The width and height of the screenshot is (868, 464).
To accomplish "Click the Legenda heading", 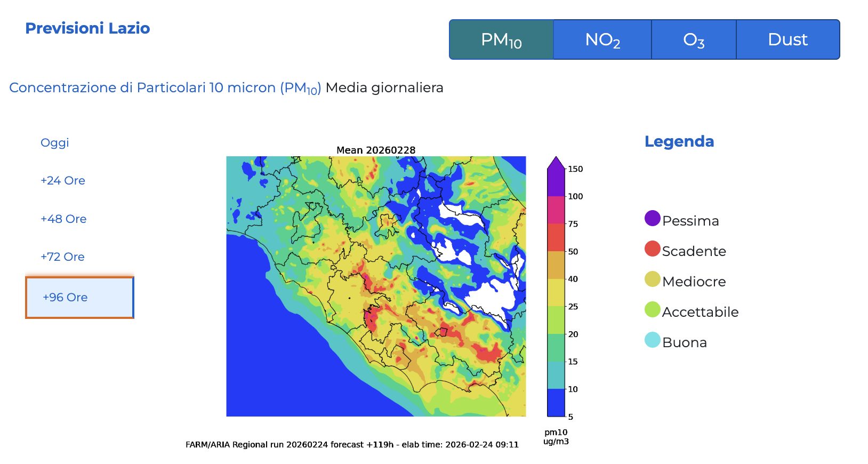I will 679,141.
